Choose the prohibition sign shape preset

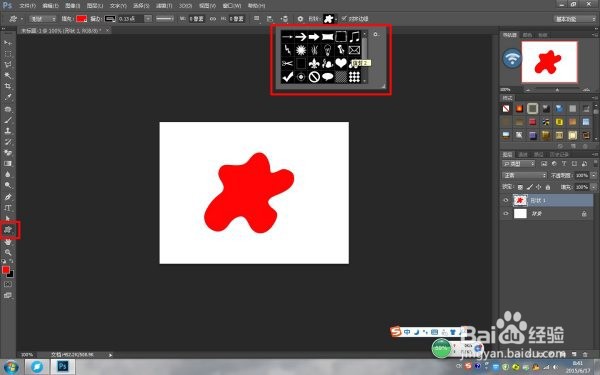coord(314,77)
